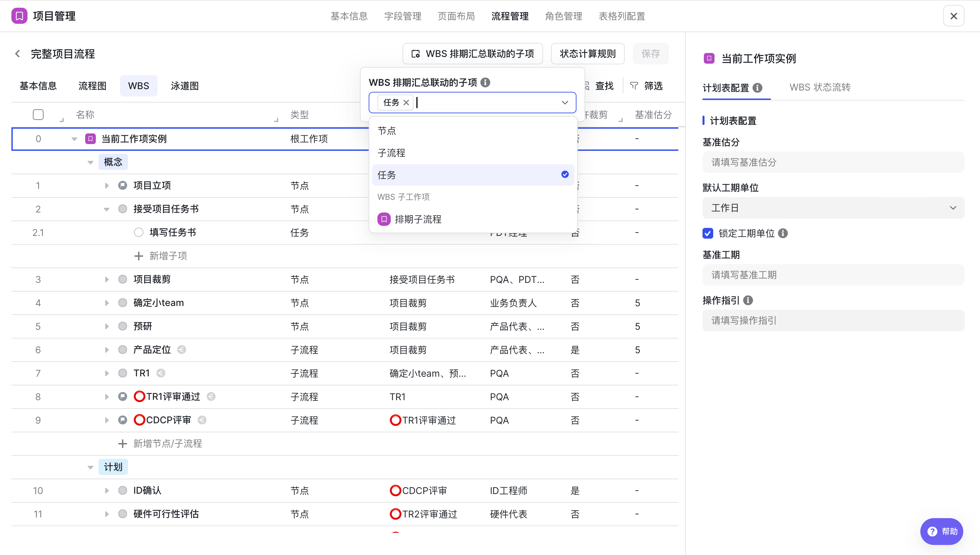Open the 角色管理 top tab

pos(563,16)
